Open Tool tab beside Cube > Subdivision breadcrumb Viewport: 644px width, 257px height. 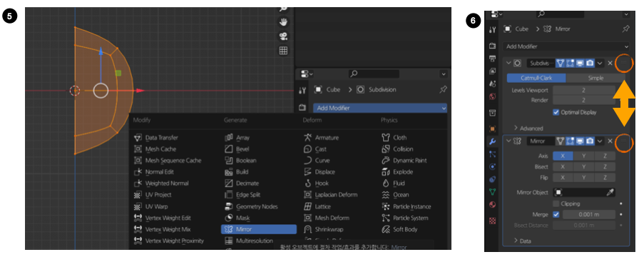302,90
